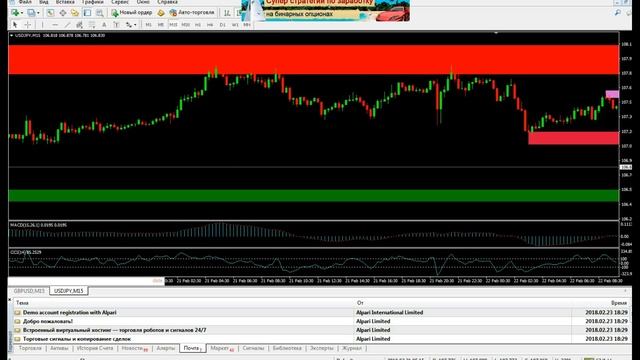Switch to the bar chart type icon
Image resolution: width=640 pixels, height=360 pixels.
[x=227, y=13]
